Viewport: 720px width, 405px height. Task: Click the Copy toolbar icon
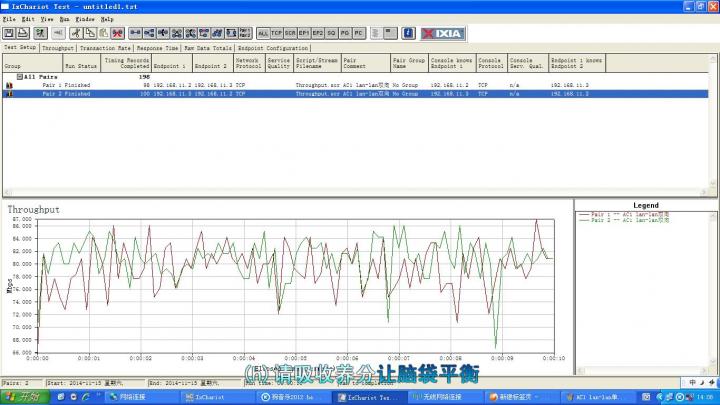pyautogui.click(x=90, y=33)
